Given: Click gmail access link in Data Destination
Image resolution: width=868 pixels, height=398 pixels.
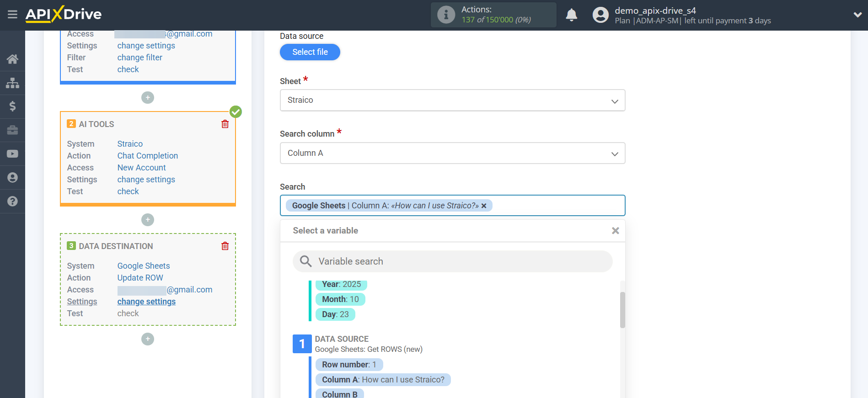Looking at the screenshot, I should pos(165,290).
